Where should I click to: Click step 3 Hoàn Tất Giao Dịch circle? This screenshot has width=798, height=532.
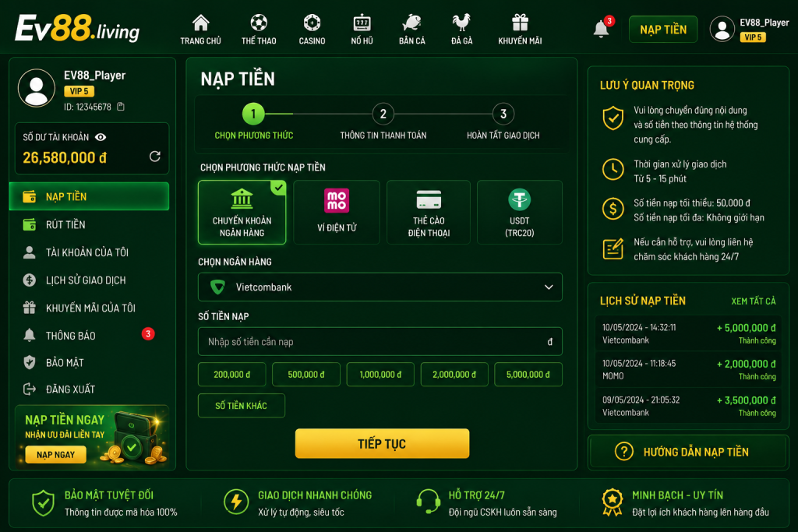[x=503, y=114]
